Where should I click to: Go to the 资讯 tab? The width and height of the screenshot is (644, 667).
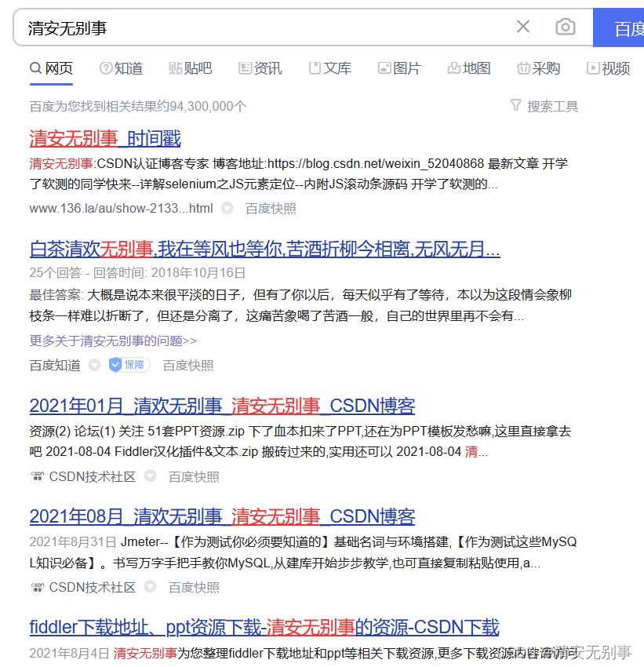pos(260,68)
